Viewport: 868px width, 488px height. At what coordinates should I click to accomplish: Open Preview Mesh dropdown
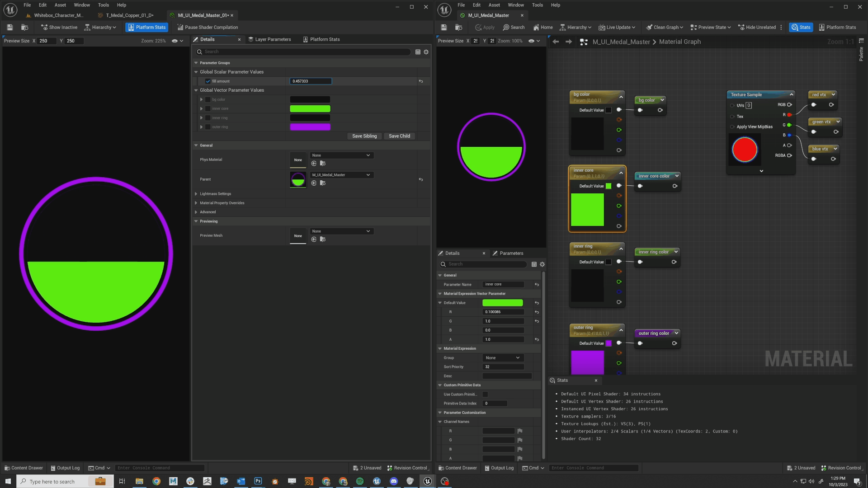(x=341, y=231)
